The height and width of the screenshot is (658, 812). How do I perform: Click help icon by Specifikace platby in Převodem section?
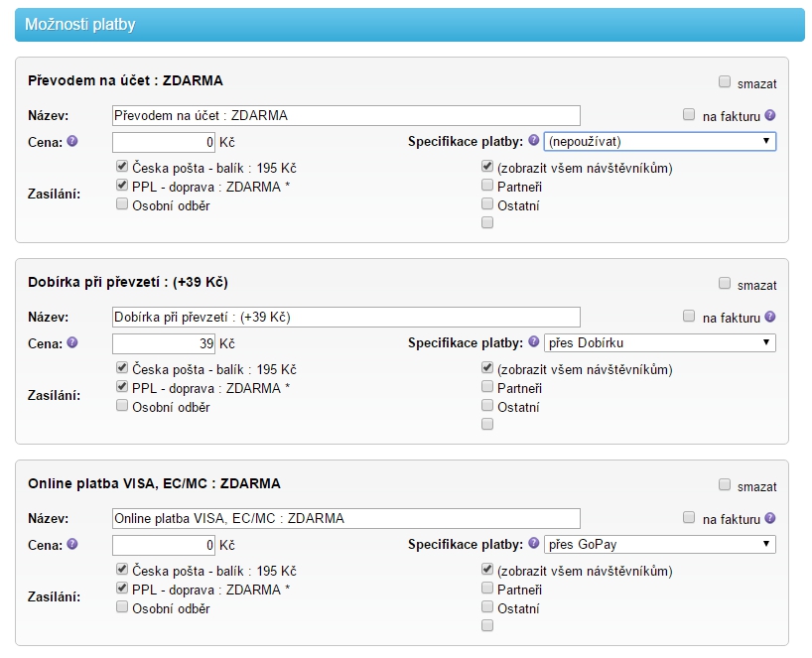[534, 141]
